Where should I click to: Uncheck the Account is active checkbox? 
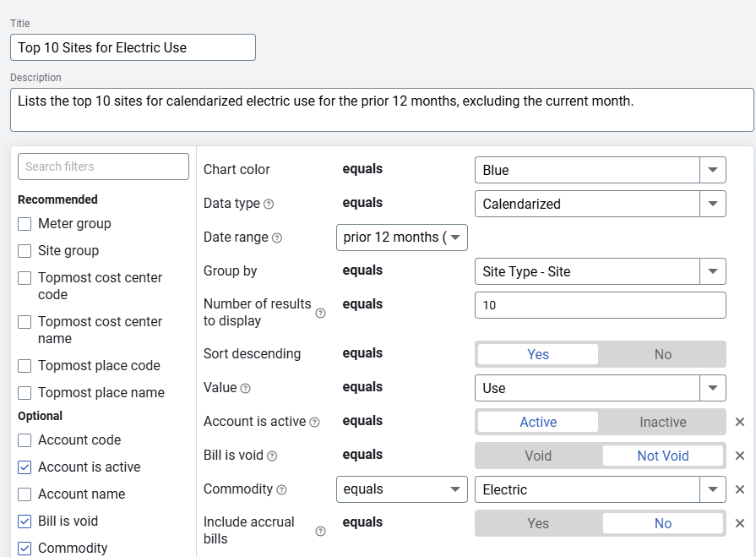coord(24,467)
